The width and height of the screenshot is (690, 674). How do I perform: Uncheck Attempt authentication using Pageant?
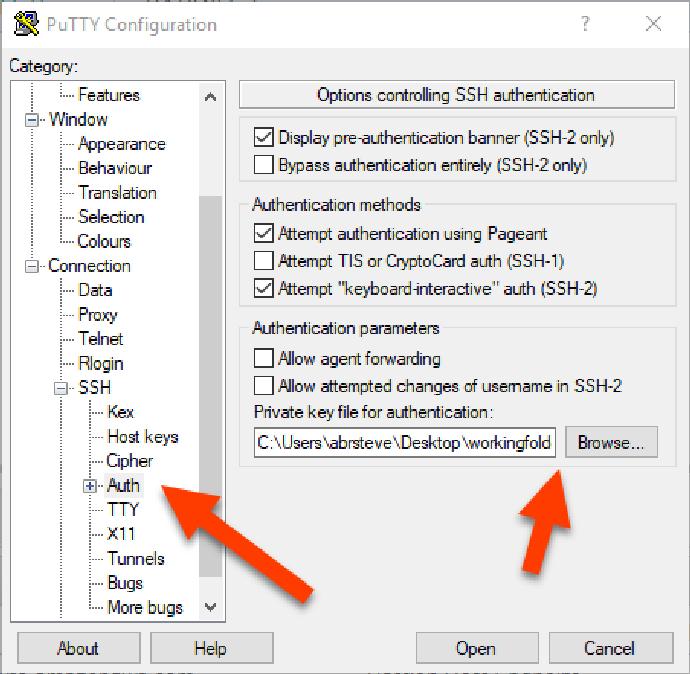click(264, 234)
